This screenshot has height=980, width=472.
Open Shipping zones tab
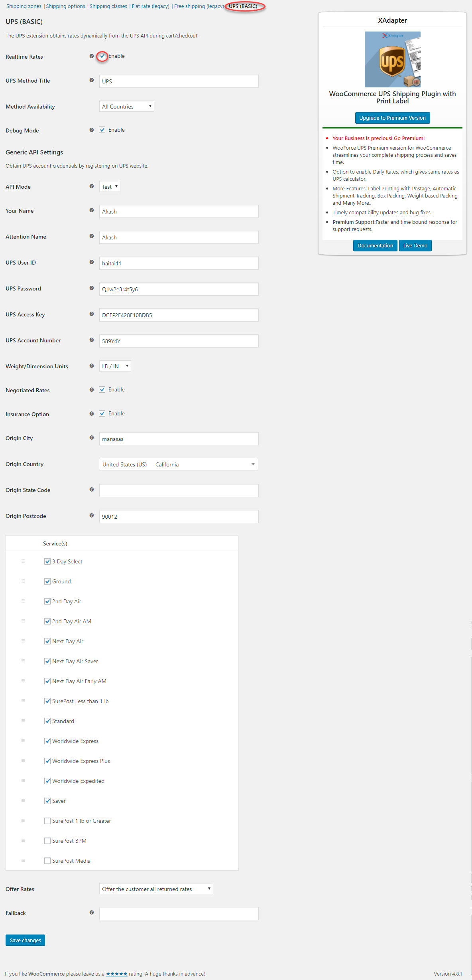coord(24,6)
